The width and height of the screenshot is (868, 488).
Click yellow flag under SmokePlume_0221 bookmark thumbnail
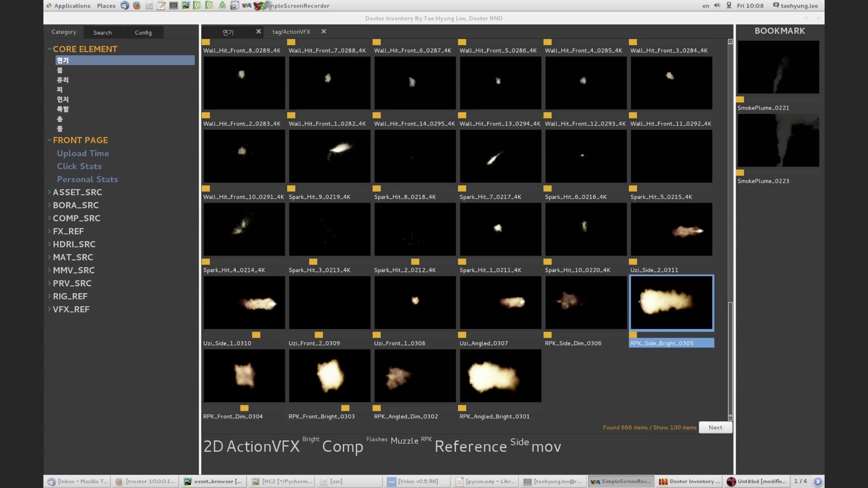(740, 99)
